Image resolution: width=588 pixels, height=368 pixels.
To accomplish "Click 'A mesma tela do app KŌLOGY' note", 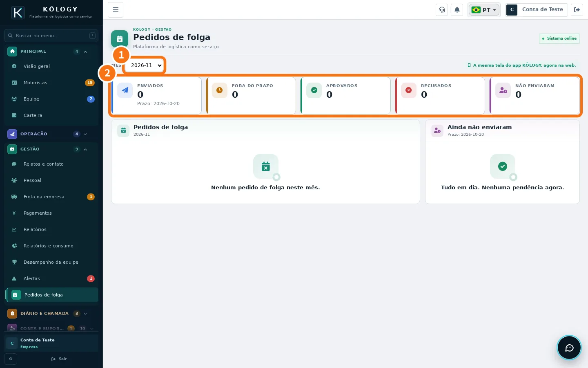I will point(522,65).
